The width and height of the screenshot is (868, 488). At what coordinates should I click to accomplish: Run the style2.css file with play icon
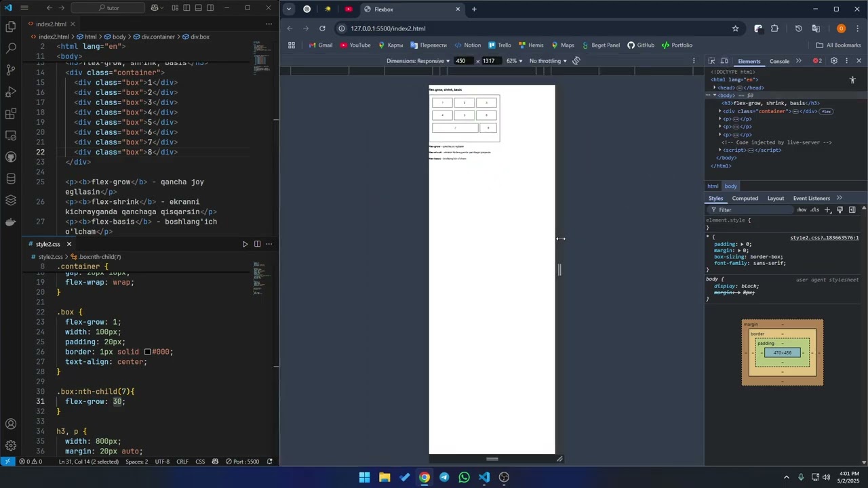(245, 244)
